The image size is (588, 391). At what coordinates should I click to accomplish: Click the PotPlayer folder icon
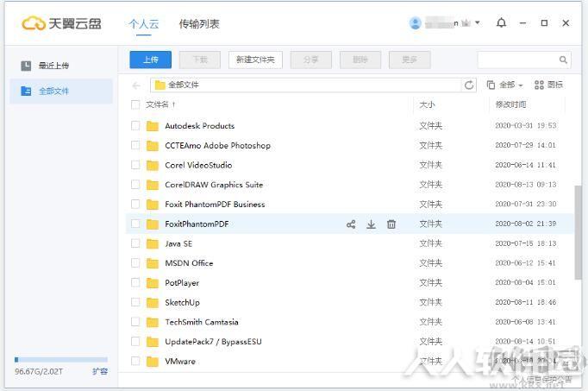tap(153, 283)
